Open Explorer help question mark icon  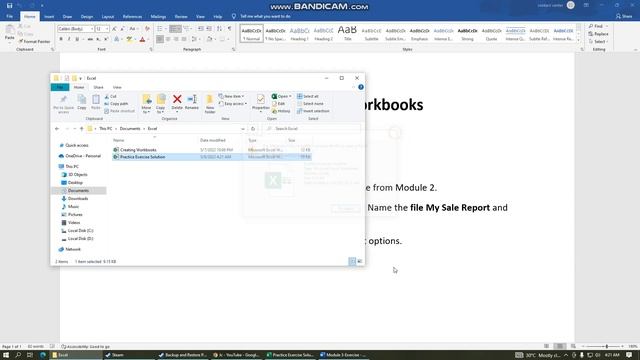[361, 87]
